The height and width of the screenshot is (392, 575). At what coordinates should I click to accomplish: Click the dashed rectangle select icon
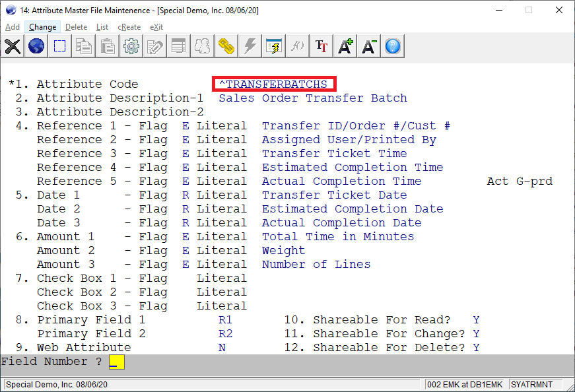[59, 46]
